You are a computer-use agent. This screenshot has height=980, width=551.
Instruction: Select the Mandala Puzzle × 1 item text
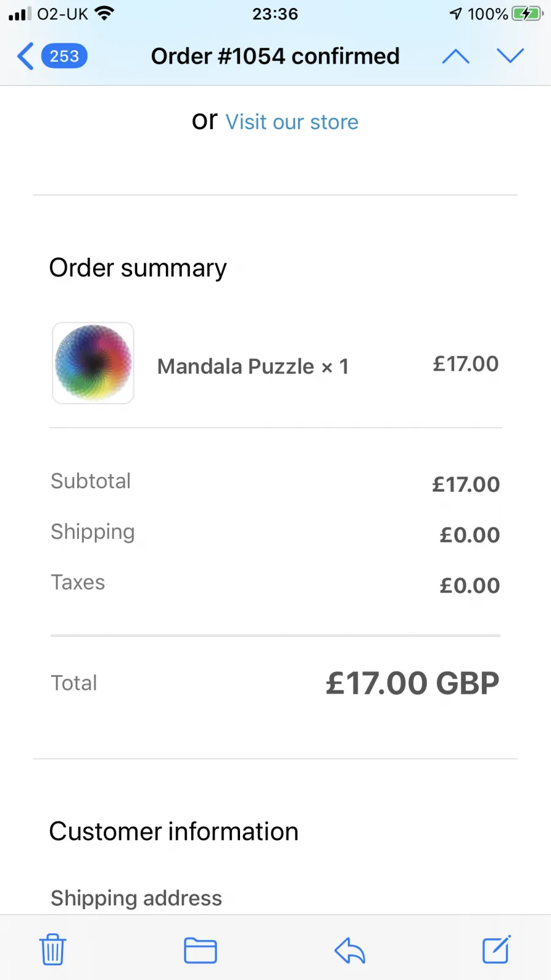(253, 366)
